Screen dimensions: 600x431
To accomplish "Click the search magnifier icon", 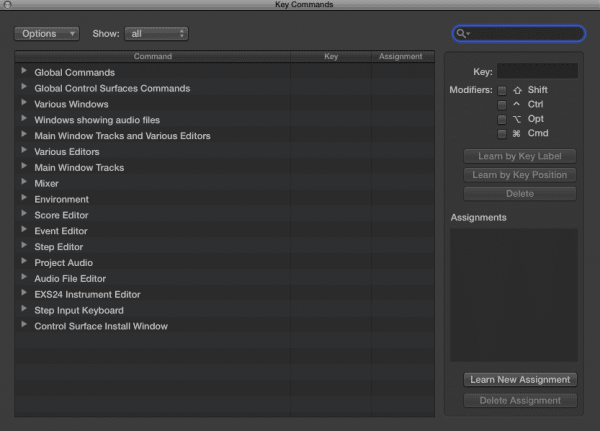I will [x=463, y=34].
